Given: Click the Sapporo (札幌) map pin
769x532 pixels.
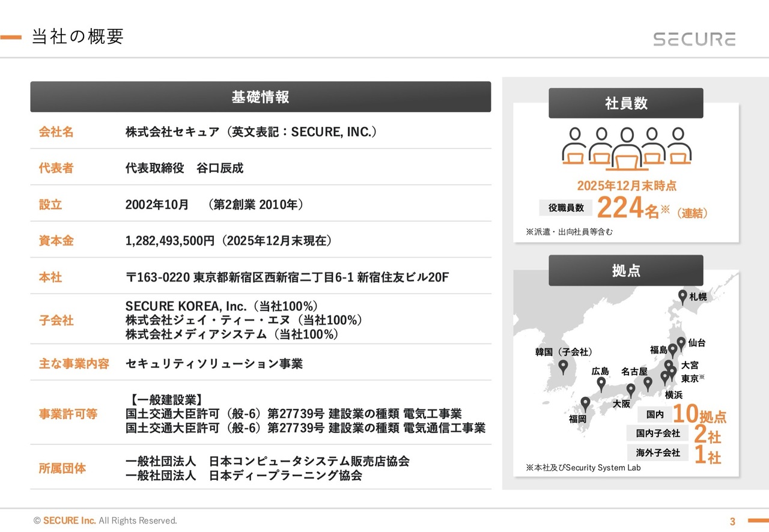Looking at the screenshot, I should tap(682, 296).
